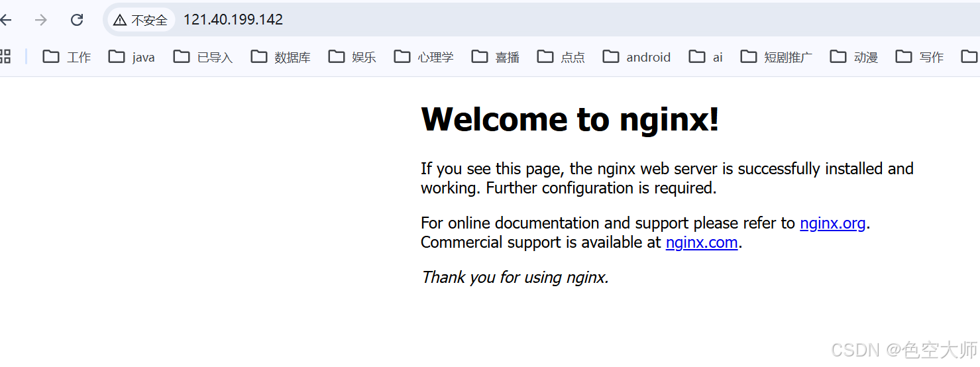Viewport: 980px width, 367px height.
Task: Open the ai bookmark folder
Action: (705, 57)
